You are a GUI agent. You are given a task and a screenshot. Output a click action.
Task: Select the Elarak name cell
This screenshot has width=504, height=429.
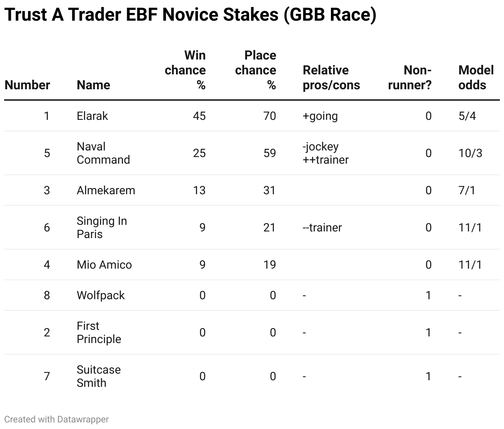coord(92,116)
